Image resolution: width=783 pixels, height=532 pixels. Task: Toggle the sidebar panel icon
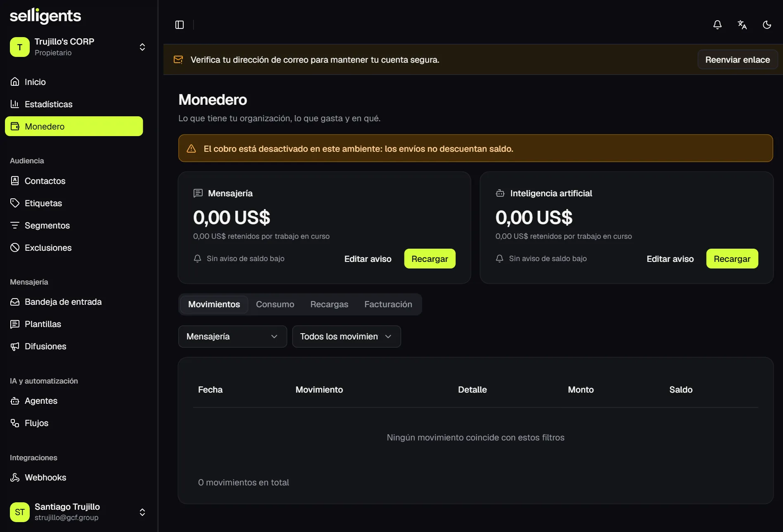point(180,25)
